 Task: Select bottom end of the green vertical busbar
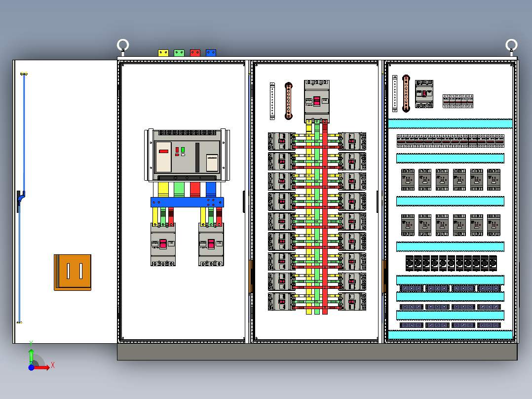(x=317, y=311)
